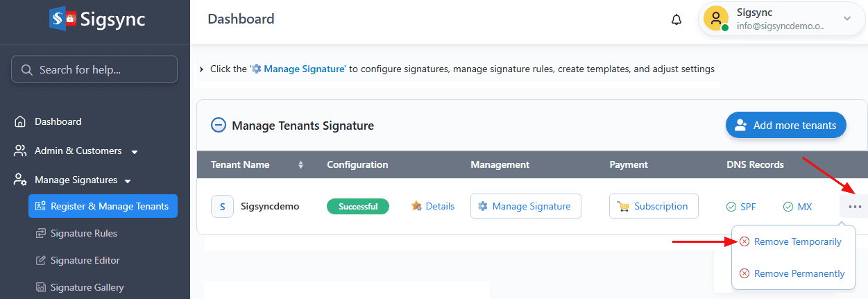Click the three-dots more options icon
The width and height of the screenshot is (868, 299).
pos(854,206)
